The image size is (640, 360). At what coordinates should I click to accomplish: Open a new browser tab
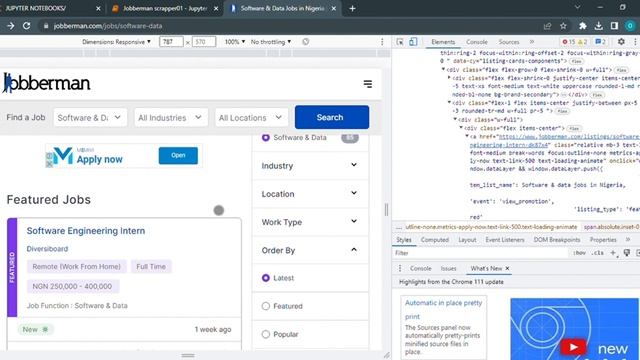pyautogui.click(x=352, y=8)
